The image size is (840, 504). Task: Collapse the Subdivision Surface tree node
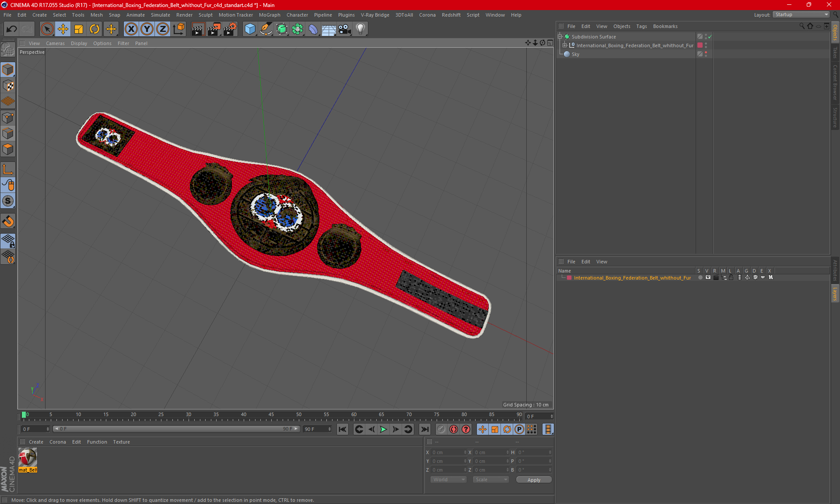click(x=560, y=37)
